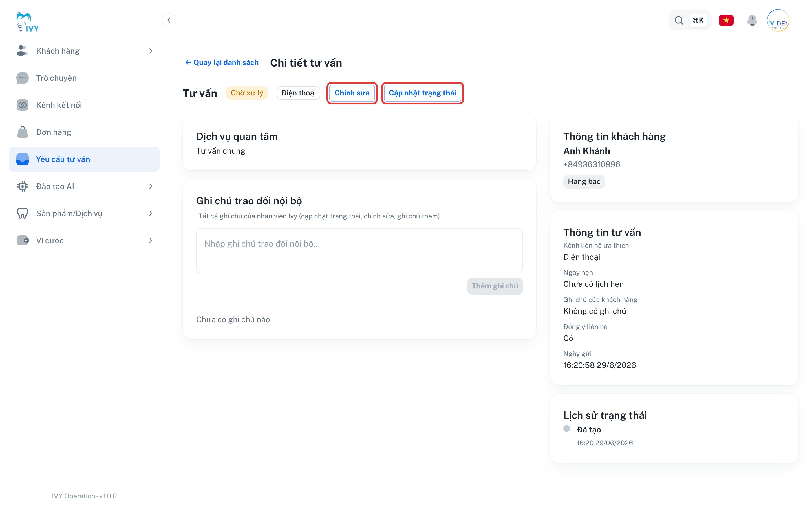The width and height of the screenshot is (812, 508).
Task: Click the Đơn hàng shopping bag icon
Action: click(x=22, y=132)
